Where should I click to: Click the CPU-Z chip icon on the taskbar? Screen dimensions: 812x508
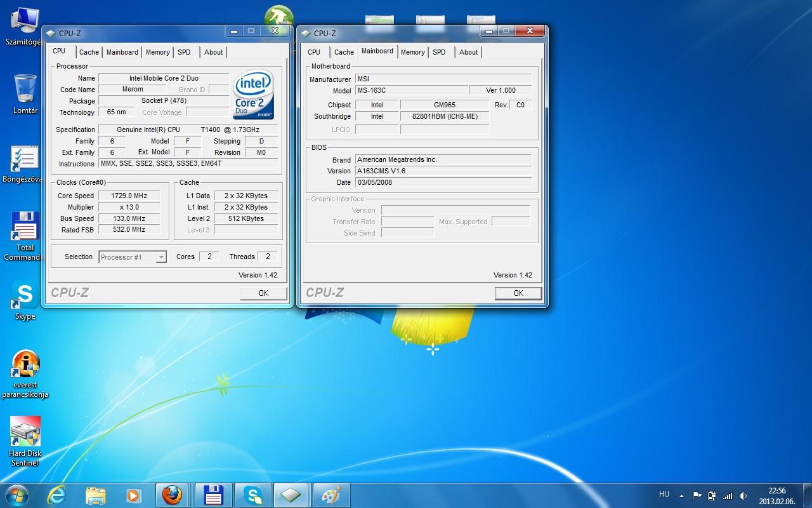(x=291, y=495)
